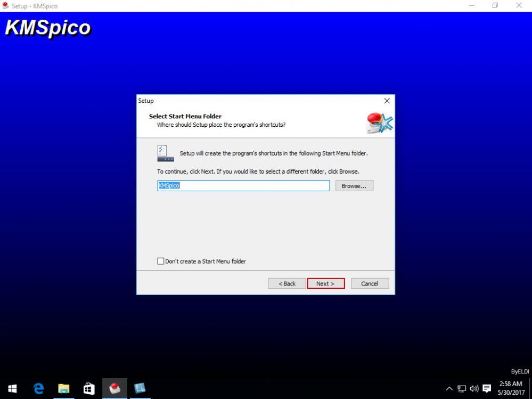Open the network status tray icon
The height and width of the screenshot is (399, 532).
[x=461, y=389]
